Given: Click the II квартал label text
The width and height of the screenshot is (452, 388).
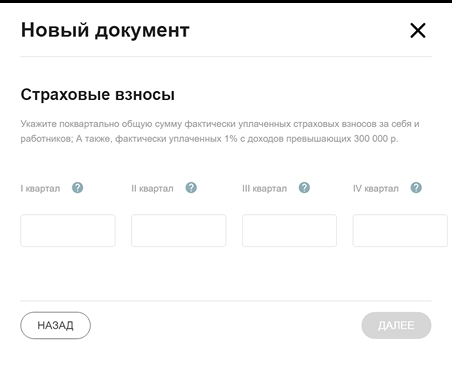Looking at the screenshot, I should point(152,189).
